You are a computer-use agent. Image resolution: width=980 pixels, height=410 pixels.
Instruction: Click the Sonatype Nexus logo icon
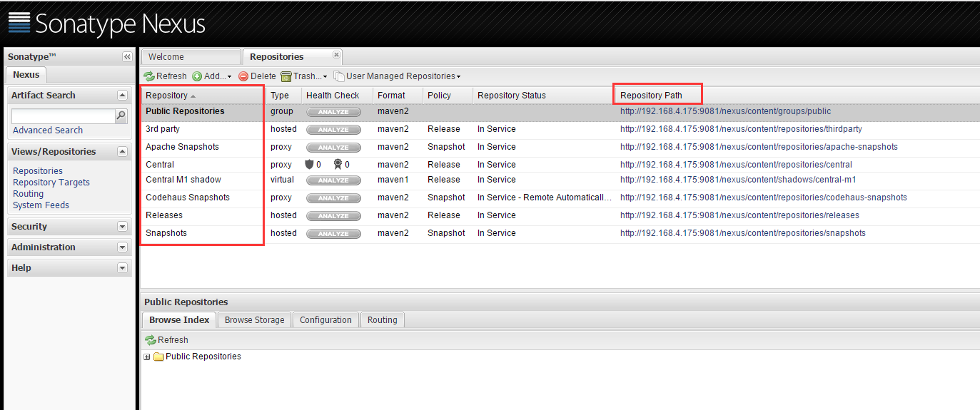pos(19,23)
